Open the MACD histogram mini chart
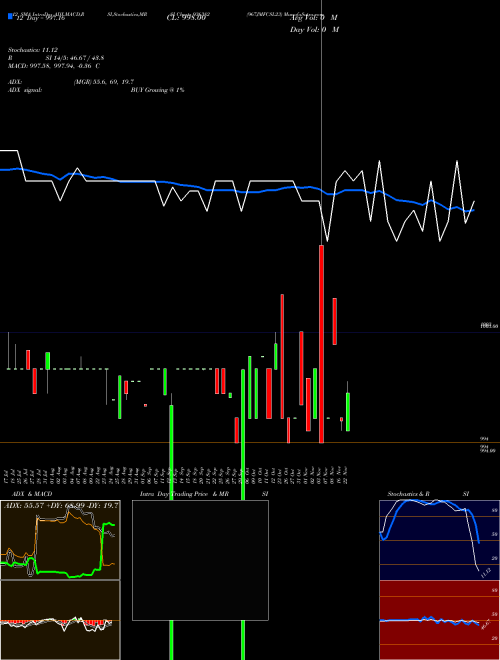The width and height of the screenshot is (500, 660). pyautogui.click(x=60, y=620)
